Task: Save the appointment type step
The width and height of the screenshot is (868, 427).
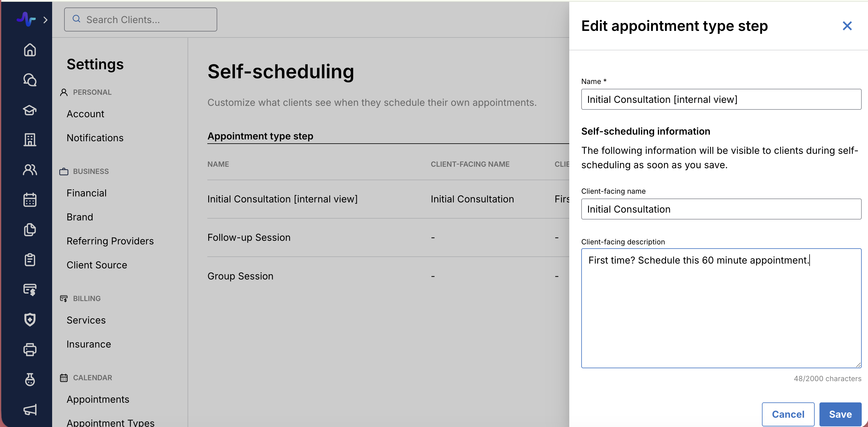Action: [x=840, y=414]
